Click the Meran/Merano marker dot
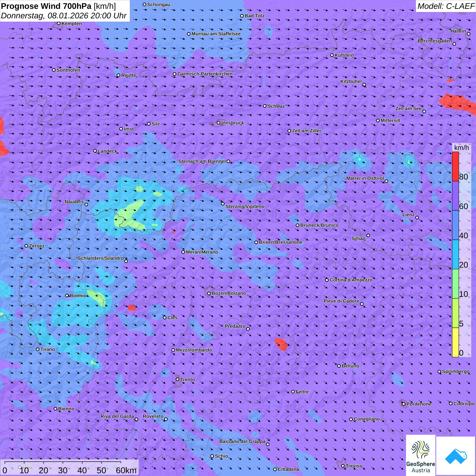 [183, 252]
